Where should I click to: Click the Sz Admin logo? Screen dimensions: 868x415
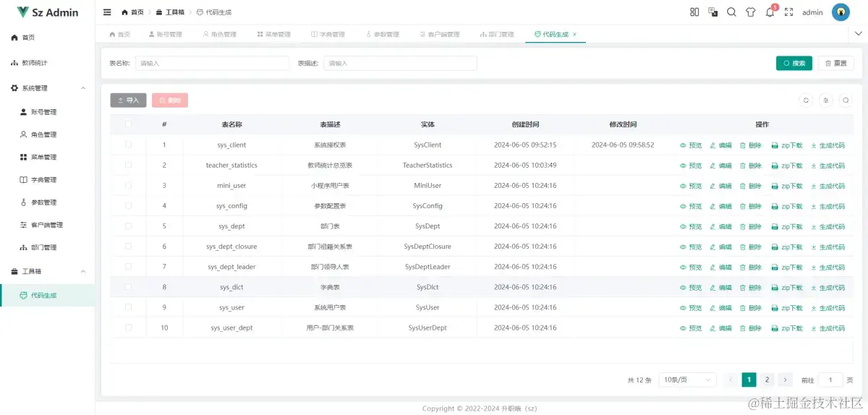pyautogui.click(x=48, y=12)
